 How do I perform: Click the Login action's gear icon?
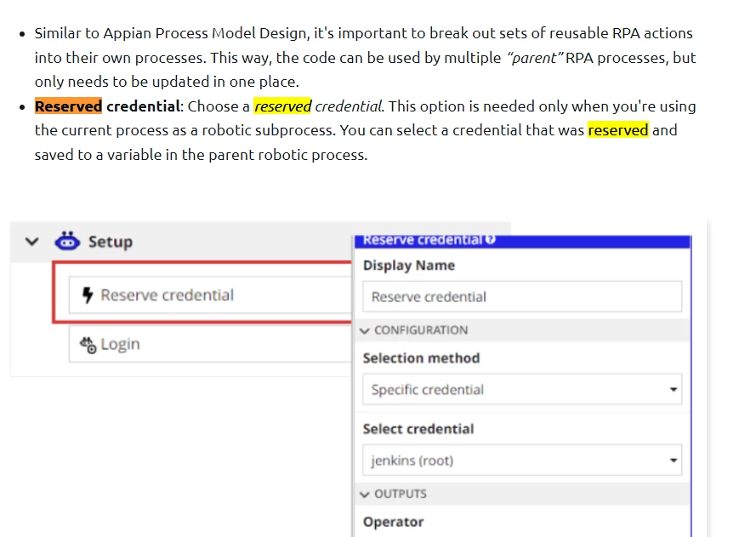tap(88, 345)
